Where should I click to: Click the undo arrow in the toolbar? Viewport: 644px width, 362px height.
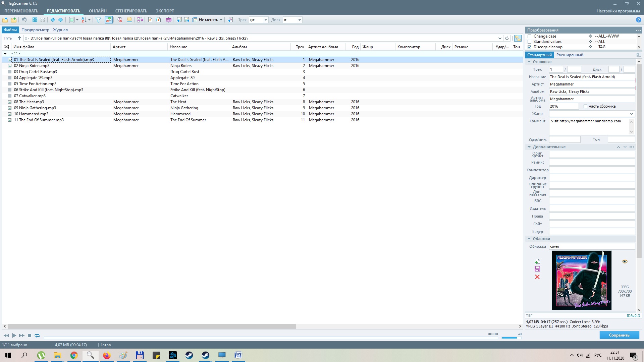[x=24, y=20]
